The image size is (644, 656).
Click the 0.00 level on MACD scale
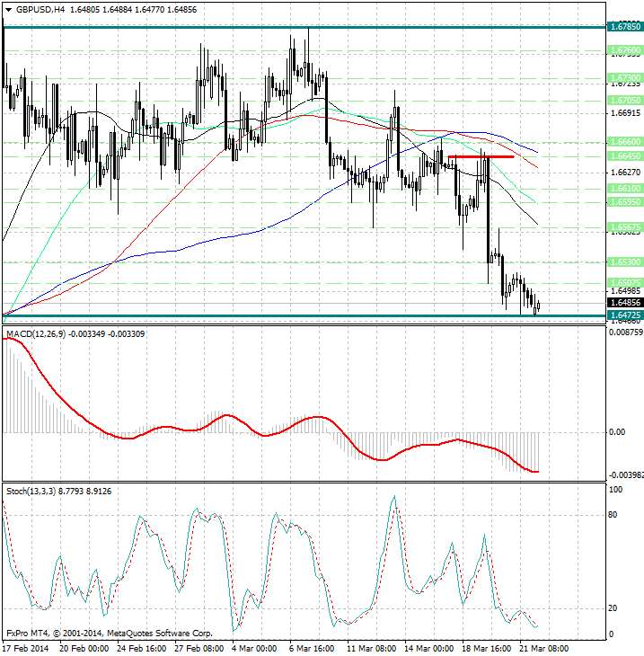(617, 432)
